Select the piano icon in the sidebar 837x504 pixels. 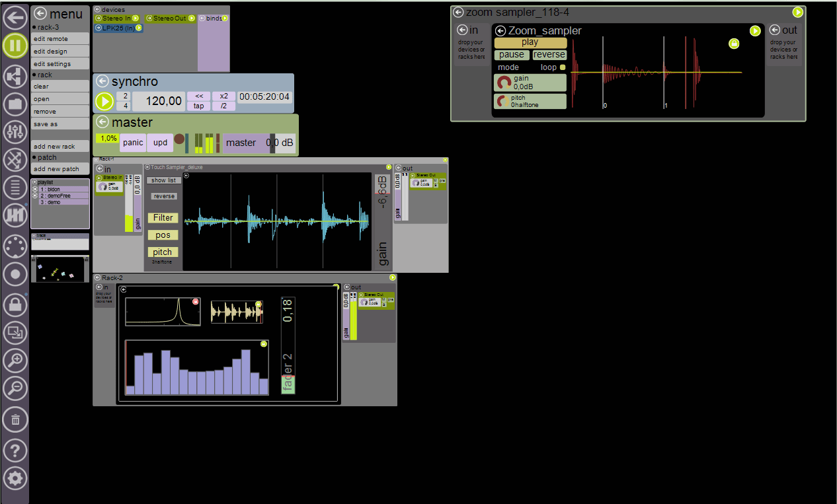pyautogui.click(x=15, y=216)
